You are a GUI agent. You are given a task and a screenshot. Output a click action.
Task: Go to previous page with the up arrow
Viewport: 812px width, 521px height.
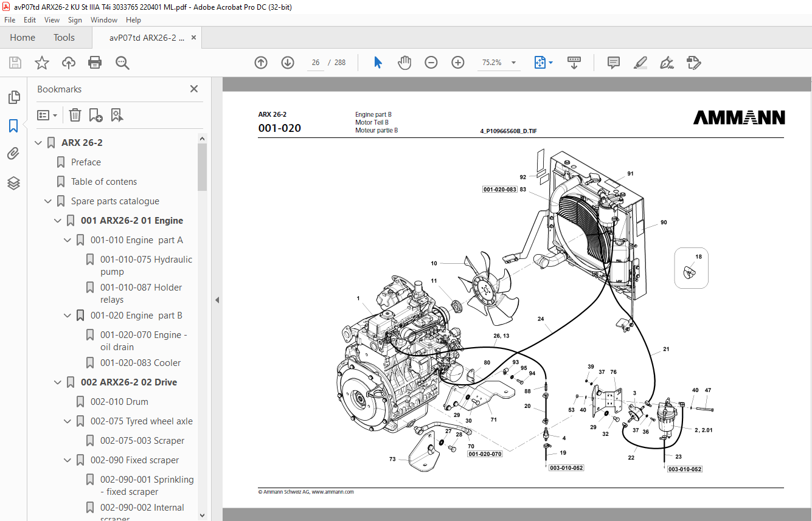[x=261, y=63]
